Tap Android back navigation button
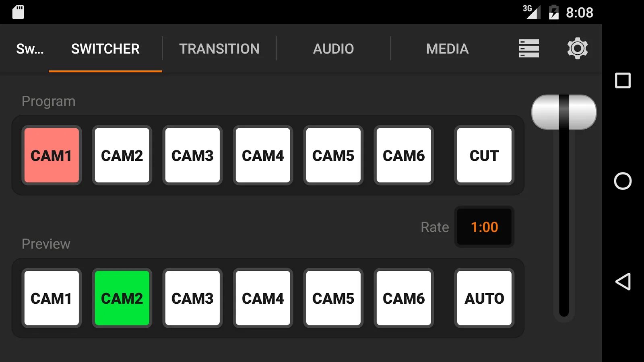 (x=623, y=282)
